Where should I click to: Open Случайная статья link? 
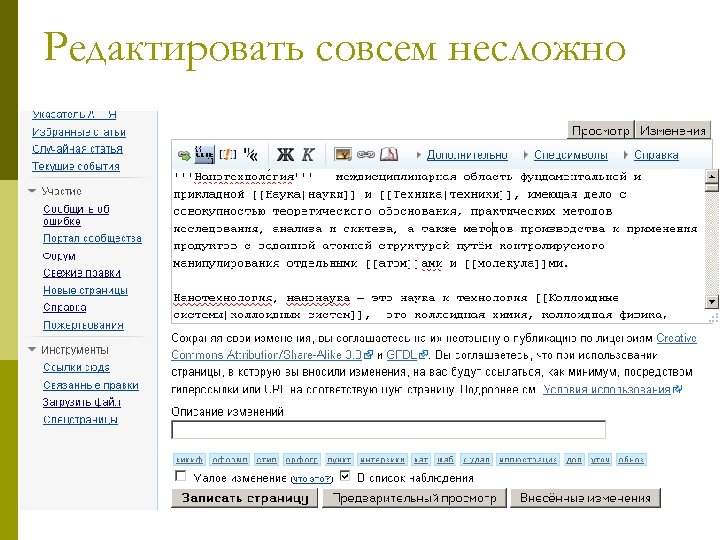77,149
